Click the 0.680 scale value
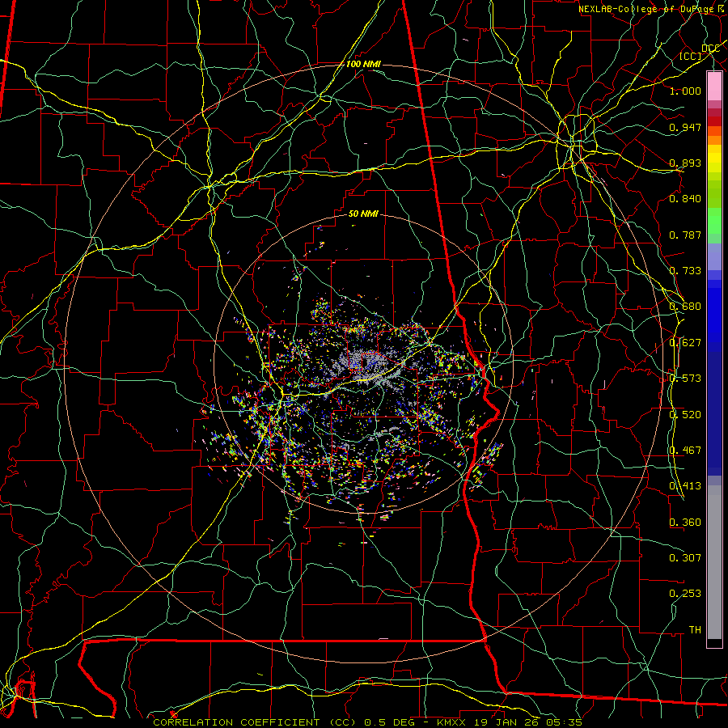The height and width of the screenshot is (728, 728). 685,307
